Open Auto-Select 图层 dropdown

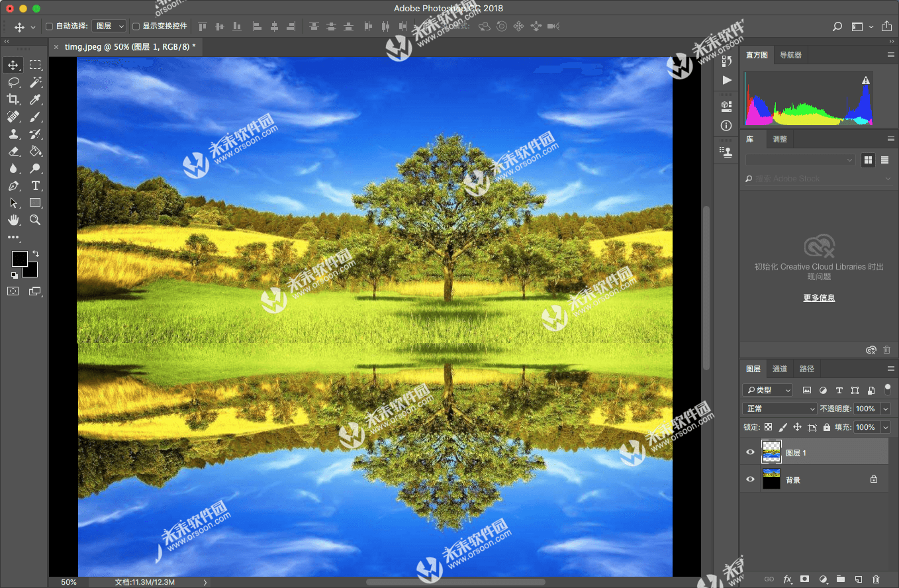pos(109,26)
